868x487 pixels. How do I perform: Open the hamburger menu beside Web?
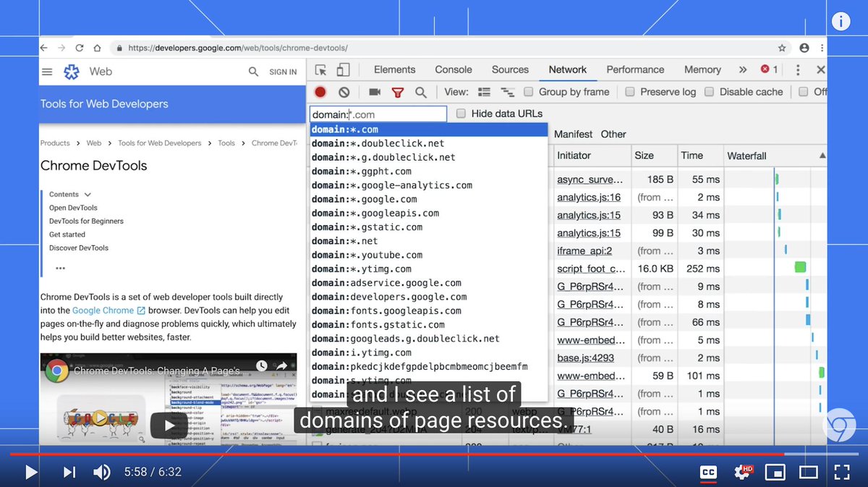pos(47,72)
